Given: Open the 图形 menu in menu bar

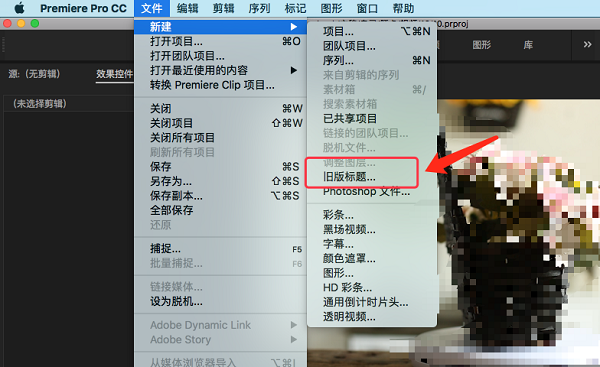Looking at the screenshot, I should coord(331,8).
